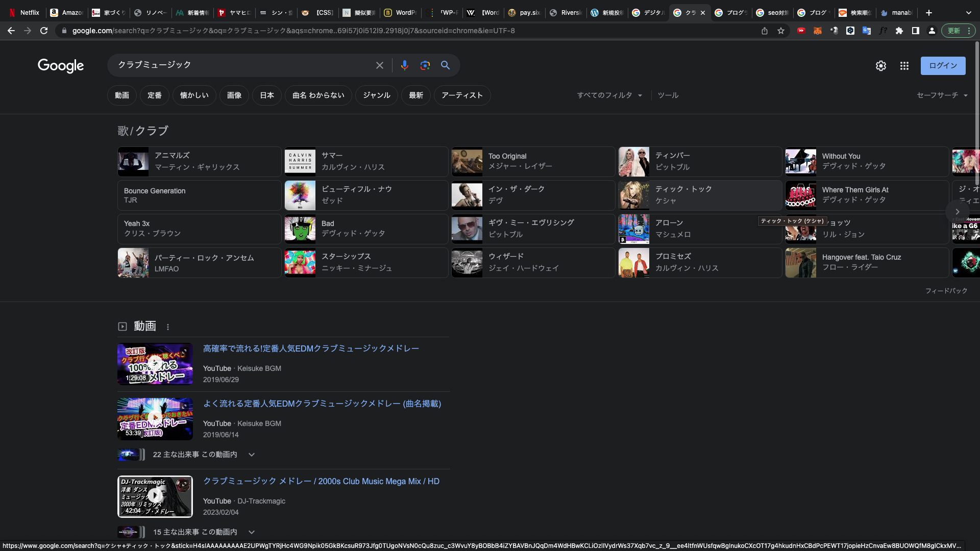Select the 最新 filter chip
This screenshot has height=551, width=980.
(416, 95)
